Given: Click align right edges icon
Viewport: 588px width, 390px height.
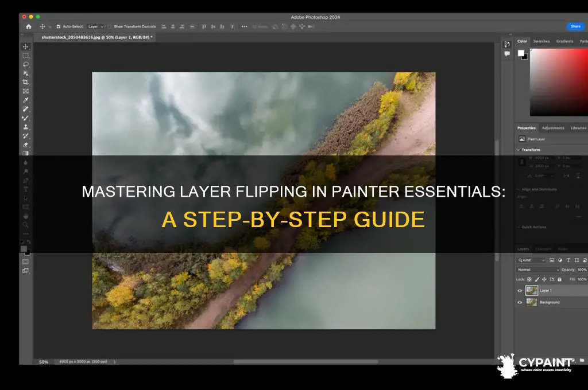Looking at the screenshot, I should click(x=182, y=26).
